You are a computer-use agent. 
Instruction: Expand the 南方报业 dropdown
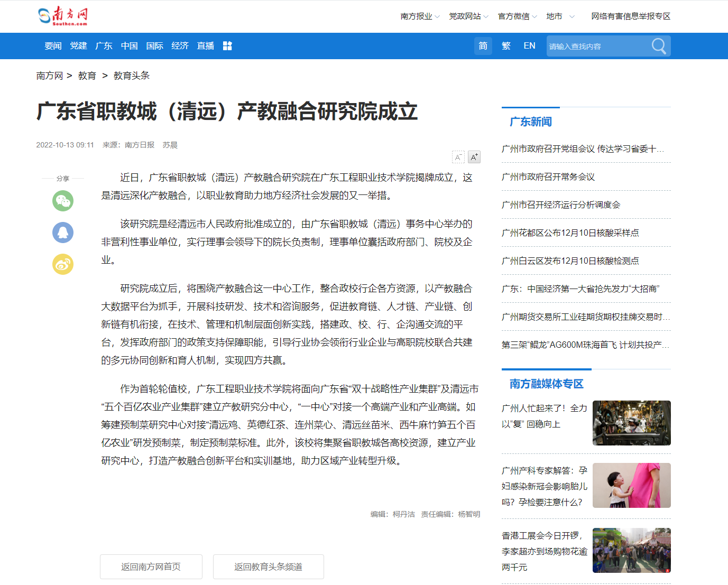click(420, 16)
